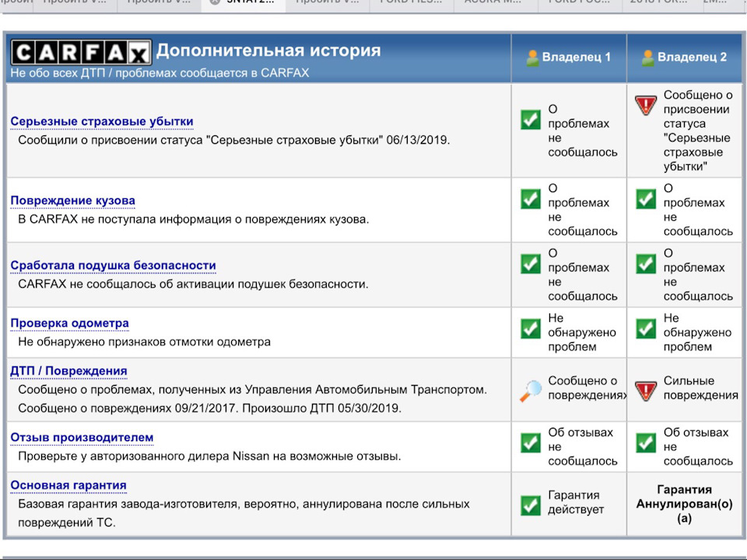Click the Сильные повреждения cell text
The image size is (747, 560).
pyautogui.click(x=700, y=387)
